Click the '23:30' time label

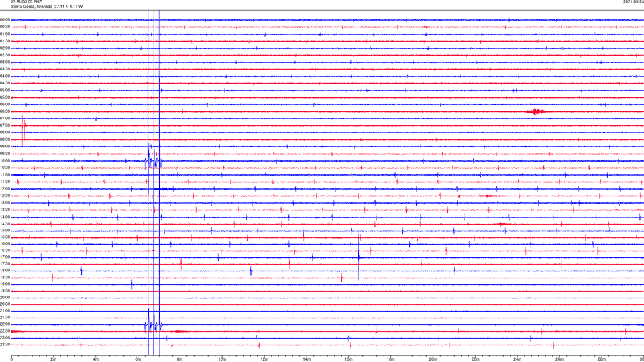pos(5,345)
